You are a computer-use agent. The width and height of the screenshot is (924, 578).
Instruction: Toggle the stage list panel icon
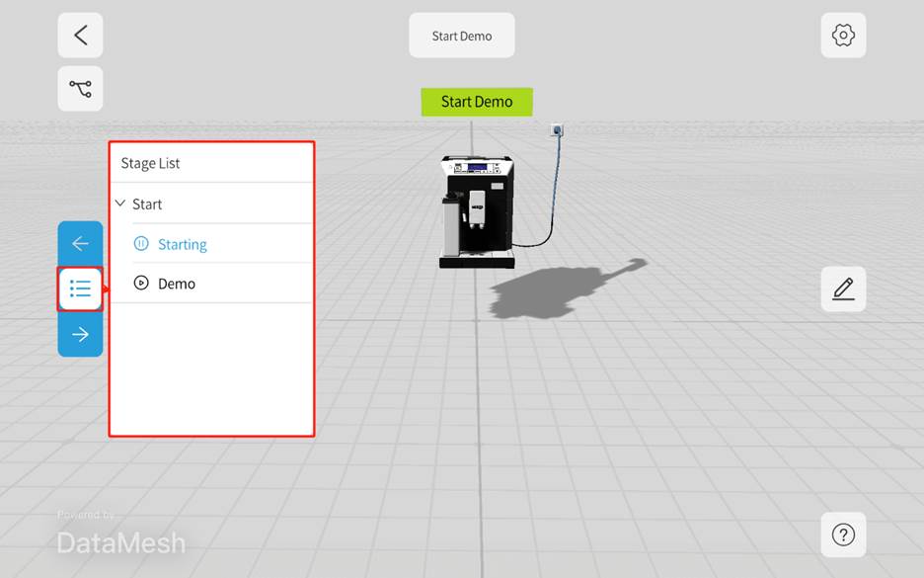(x=80, y=289)
